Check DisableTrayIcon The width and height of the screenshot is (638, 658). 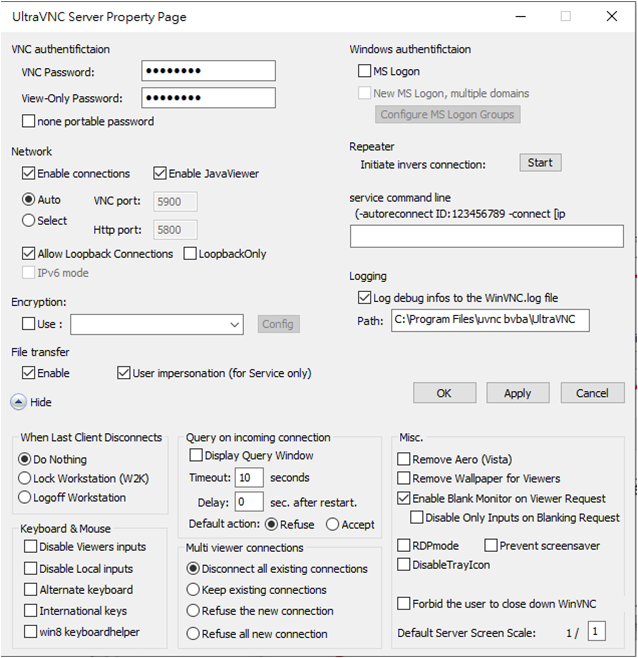(x=404, y=564)
